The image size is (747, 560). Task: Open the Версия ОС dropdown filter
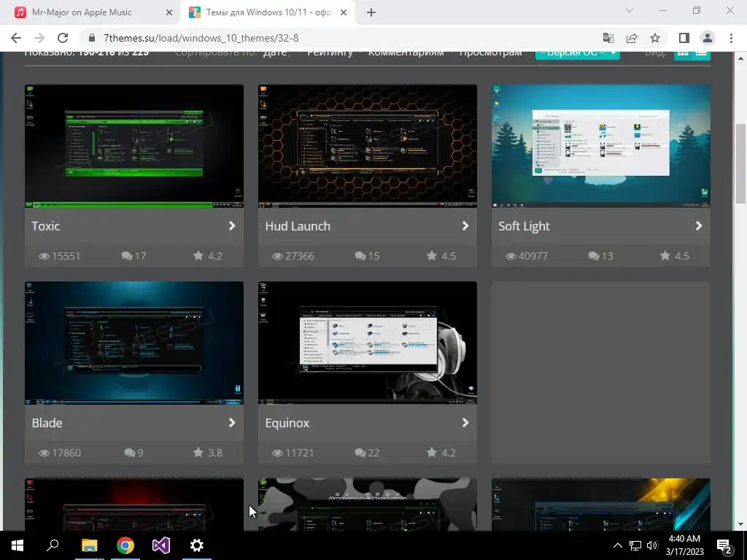pos(578,53)
